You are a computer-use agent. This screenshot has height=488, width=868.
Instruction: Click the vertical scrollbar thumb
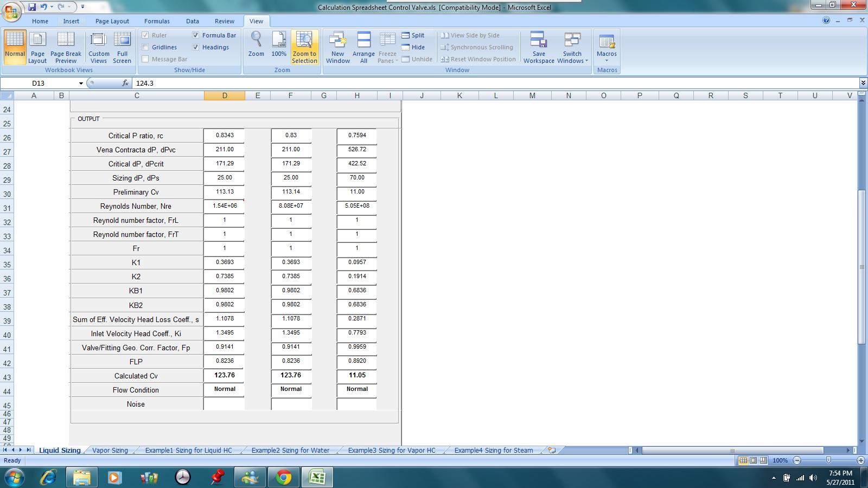point(861,267)
